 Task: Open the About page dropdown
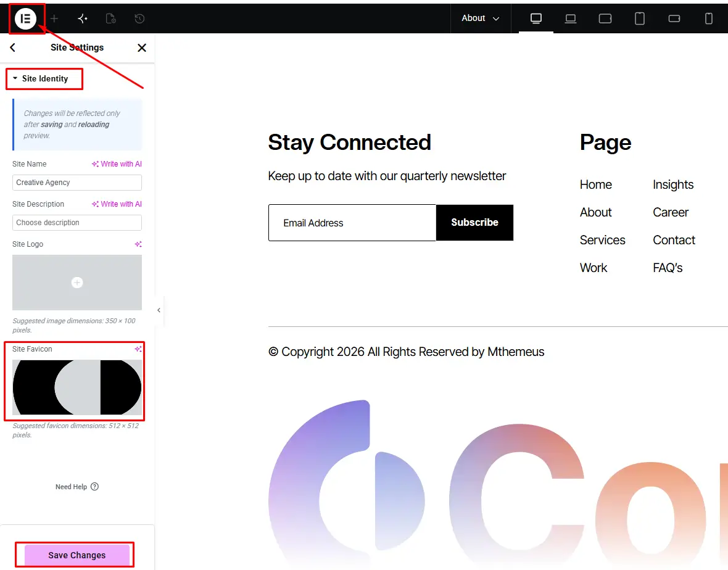coord(481,19)
